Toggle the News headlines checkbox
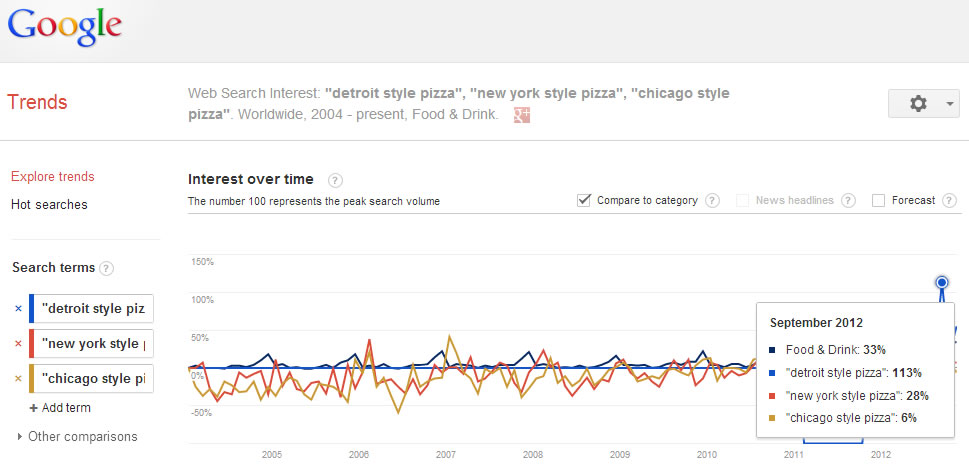Screen dimensions: 969x470 point(742,200)
